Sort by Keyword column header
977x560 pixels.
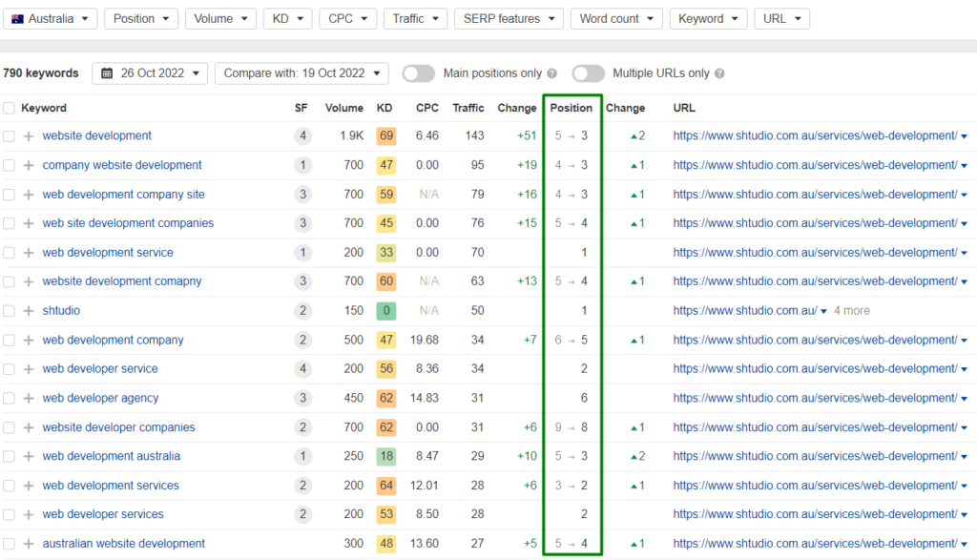[x=44, y=108]
